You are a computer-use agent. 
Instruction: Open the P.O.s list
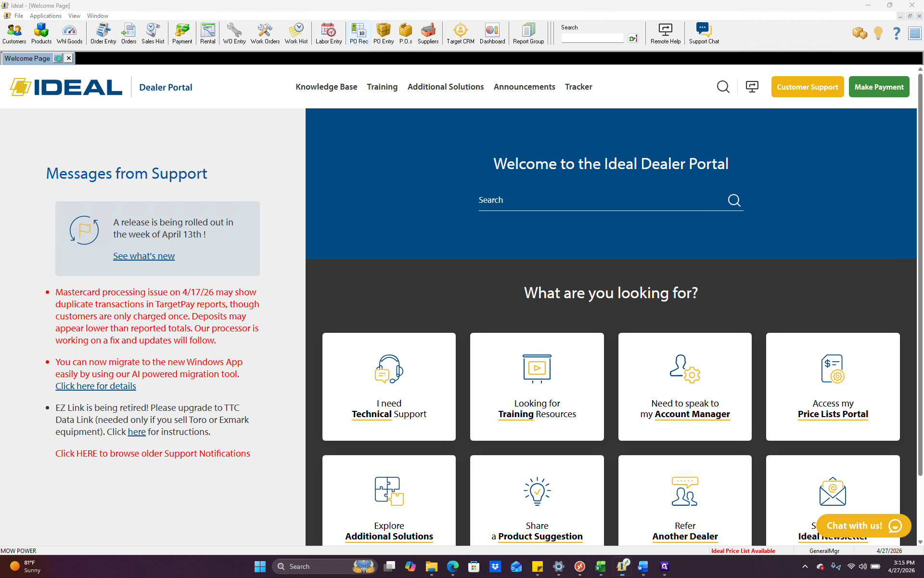(406, 34)
